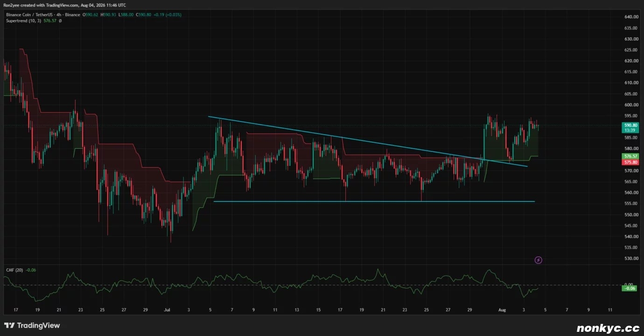
Task: Click the green 576.57 tag on price axis
Action: pos(631,156)
